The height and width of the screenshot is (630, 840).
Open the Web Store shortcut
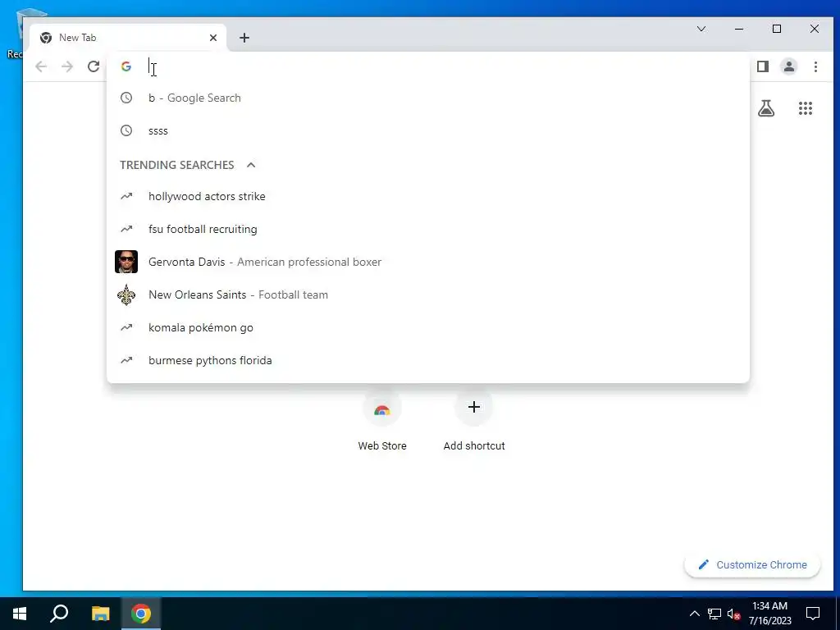pyautogui.click(x=382, y=421)
